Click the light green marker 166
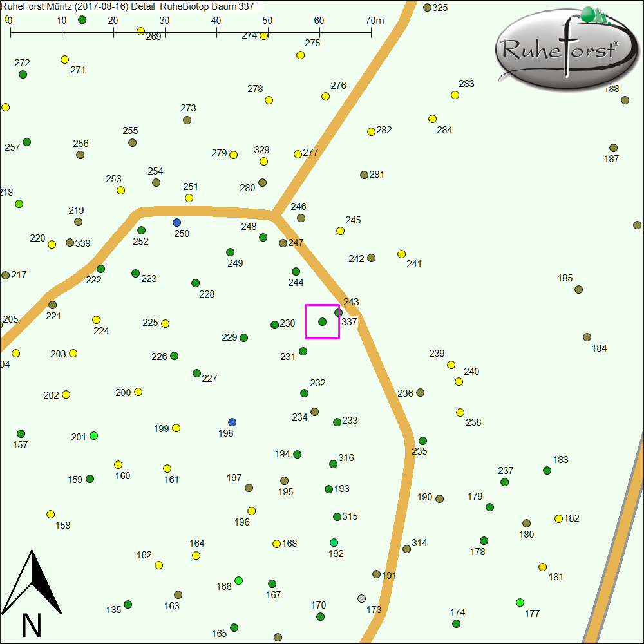 pyautogui.click(x=239, y=580)
